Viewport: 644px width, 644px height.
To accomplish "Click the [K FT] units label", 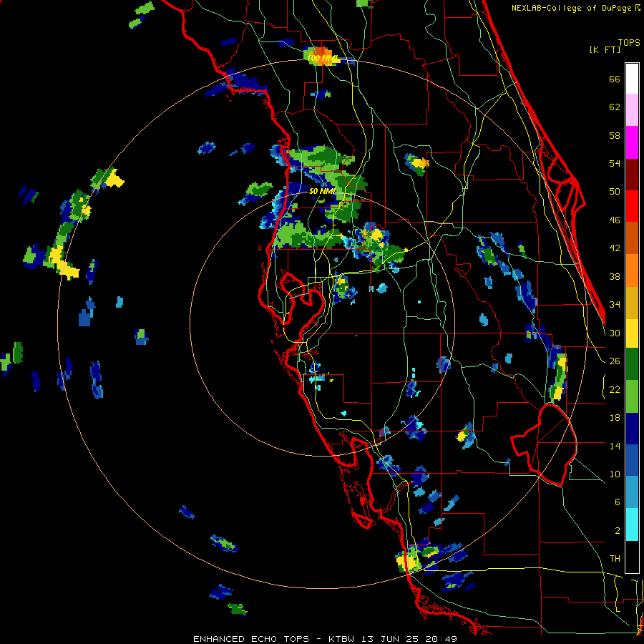I will click(x=605, y=50).
